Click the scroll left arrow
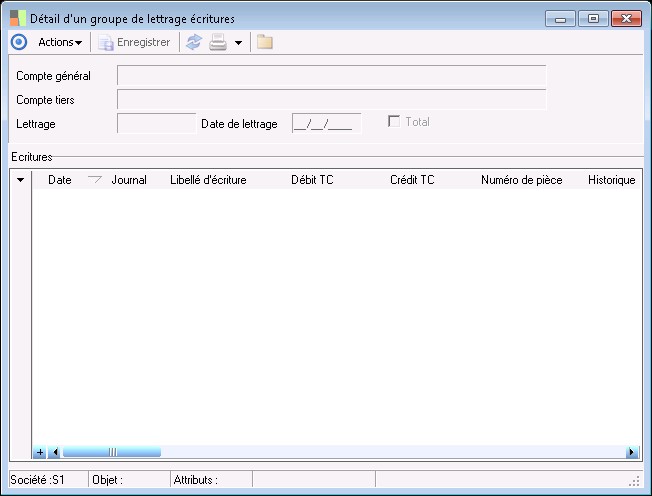The width and height of the screenshot is (652, 496). click(54, 452)
